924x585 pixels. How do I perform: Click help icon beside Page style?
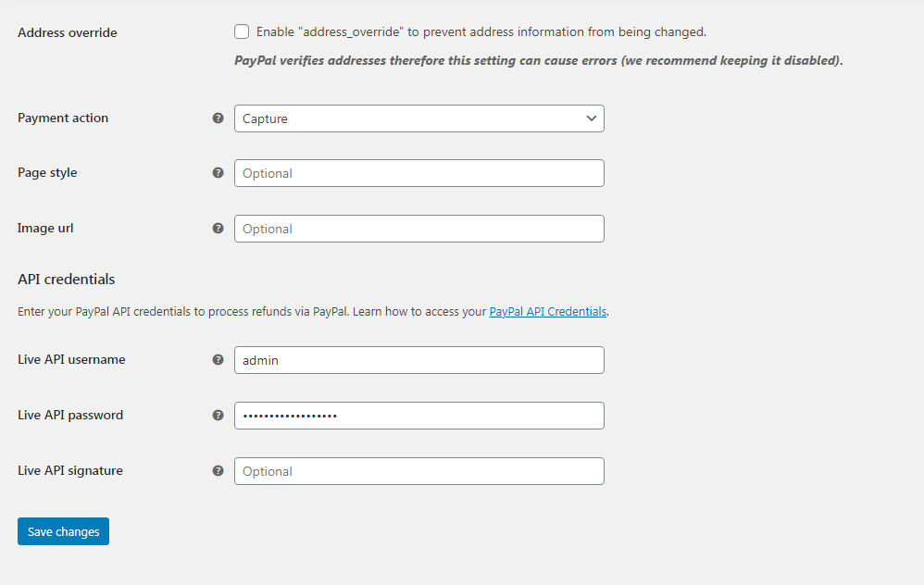coord(219,172)
